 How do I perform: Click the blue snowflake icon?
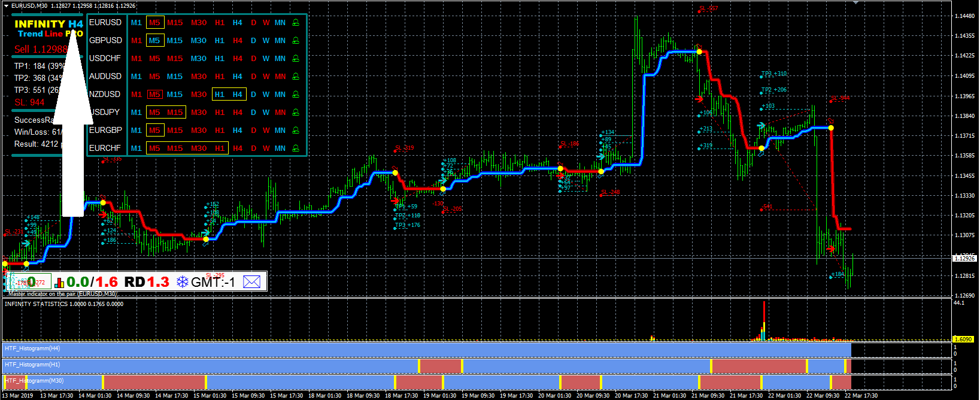click(x=183, y=282)
